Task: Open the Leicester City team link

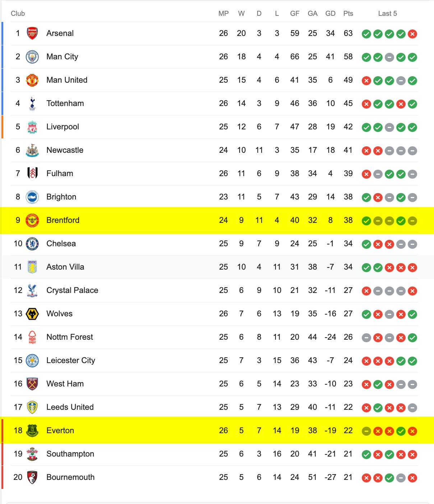Action: (71, 361)
